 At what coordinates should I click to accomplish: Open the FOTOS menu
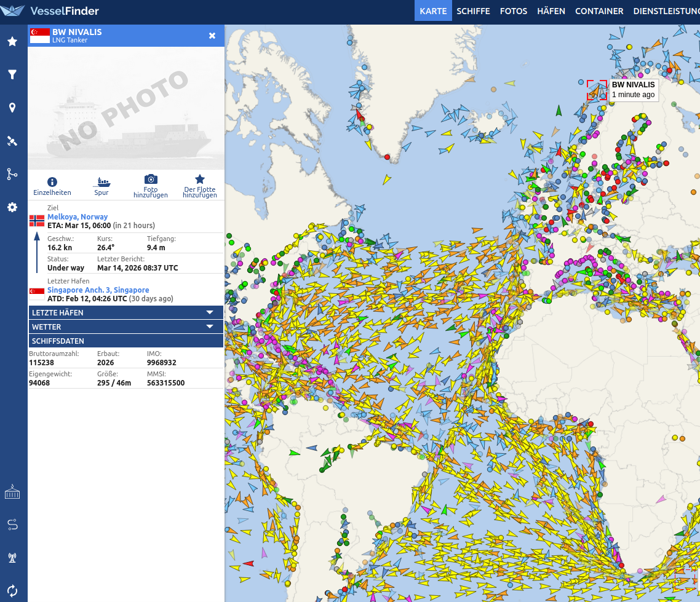click(x=514, y=11)
